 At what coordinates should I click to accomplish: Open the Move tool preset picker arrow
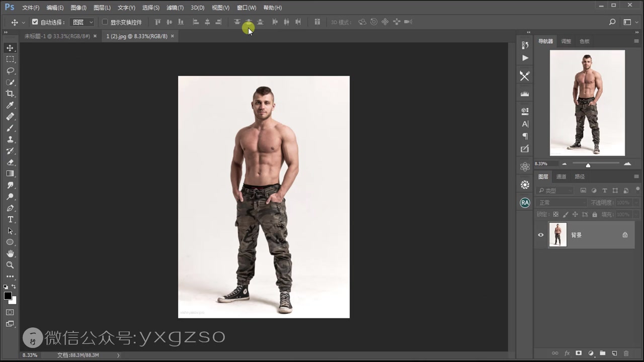pos(23,23)
